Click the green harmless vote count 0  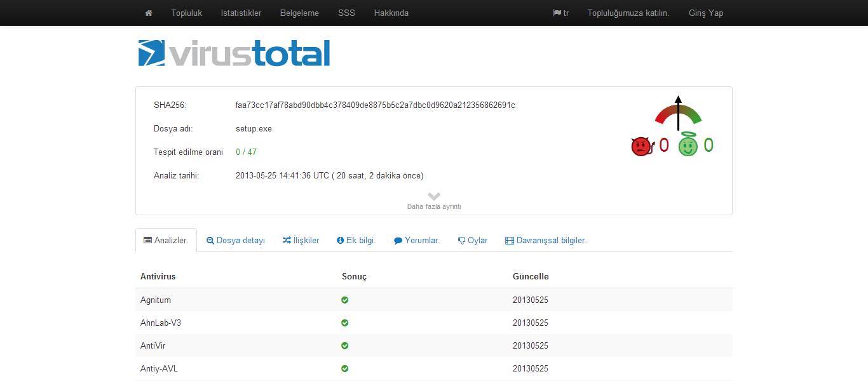pos(709,145)
